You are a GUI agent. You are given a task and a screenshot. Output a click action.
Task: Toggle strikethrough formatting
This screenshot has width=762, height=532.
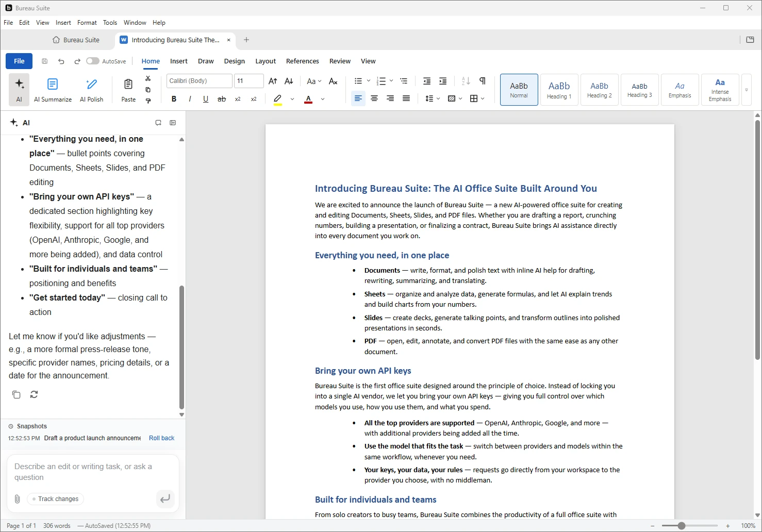coord(222,98)
